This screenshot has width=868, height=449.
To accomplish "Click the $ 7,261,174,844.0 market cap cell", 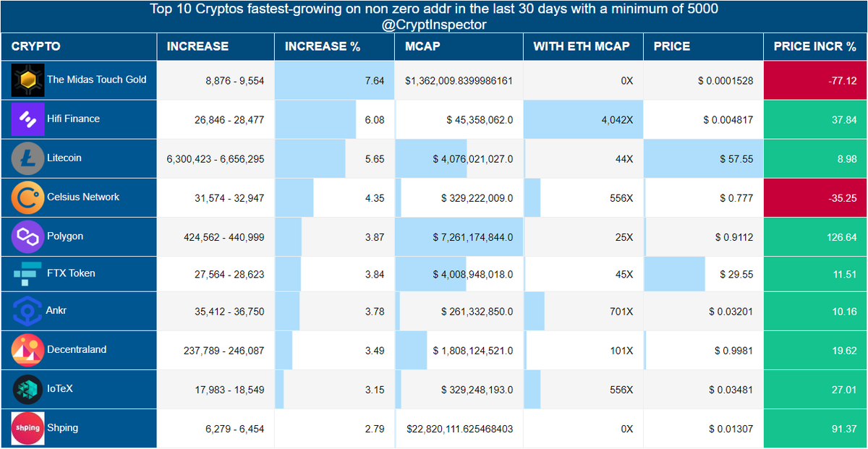I will pyautogui.click(x=459, y=236).
